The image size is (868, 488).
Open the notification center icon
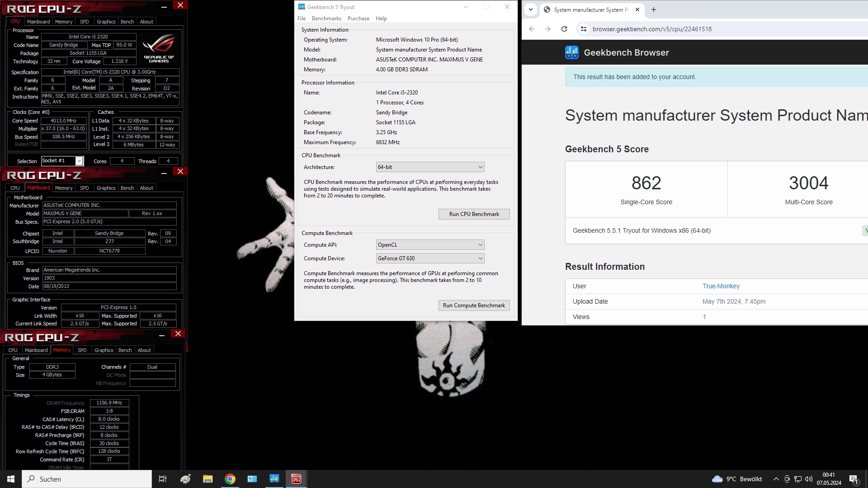(854, 479)
